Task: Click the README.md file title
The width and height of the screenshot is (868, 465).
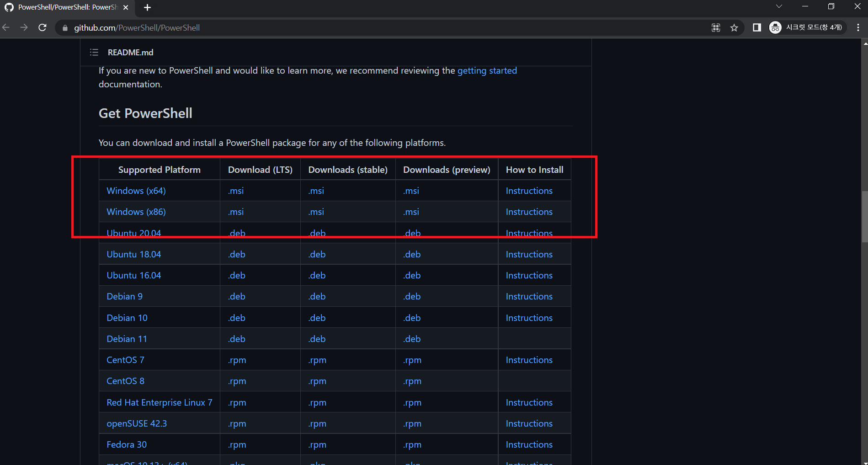Action: coord(130,52)
